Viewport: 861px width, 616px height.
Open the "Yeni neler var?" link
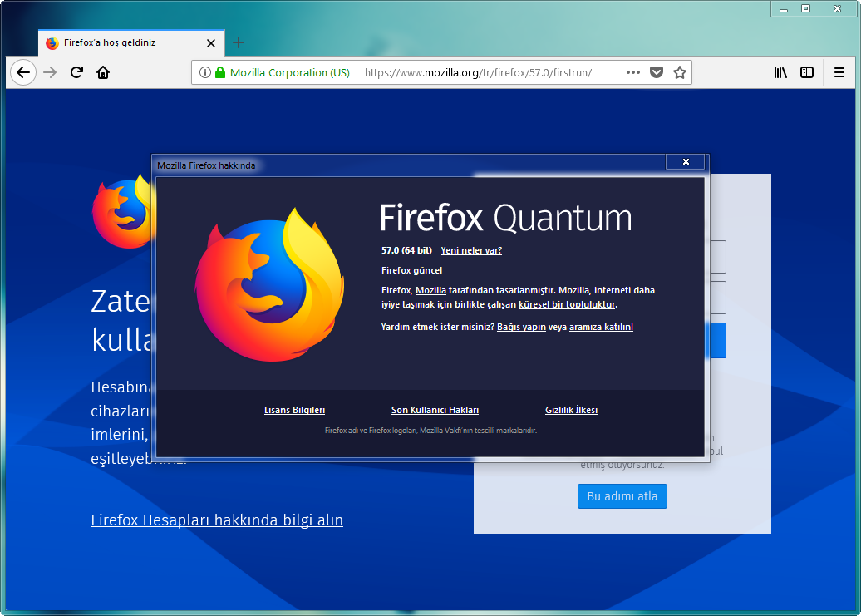tap(471, 250)
